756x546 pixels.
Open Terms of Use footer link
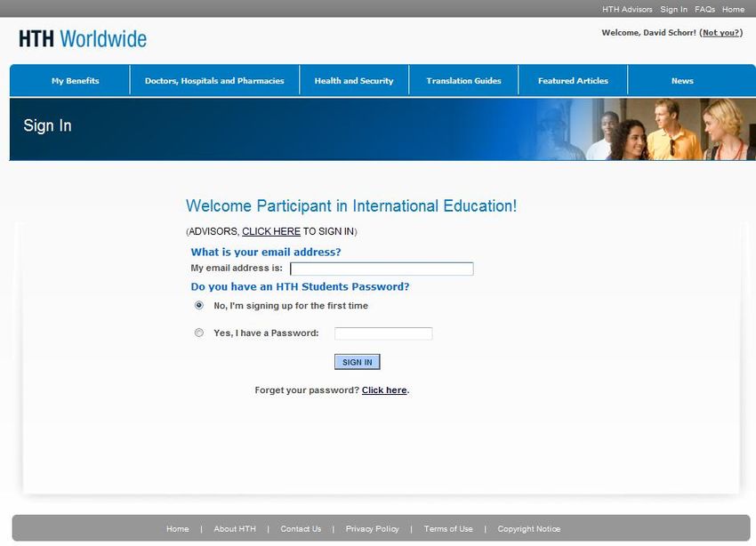[x=448, y=528]
